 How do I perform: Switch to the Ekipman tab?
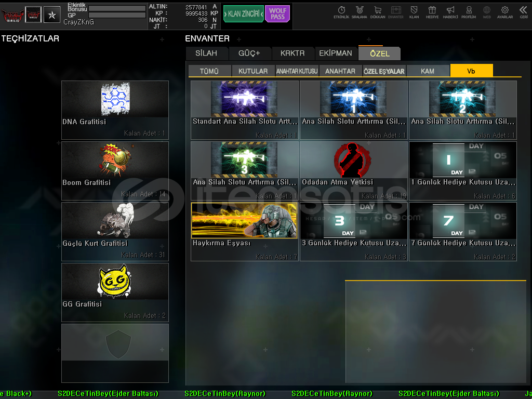[336, 54]
